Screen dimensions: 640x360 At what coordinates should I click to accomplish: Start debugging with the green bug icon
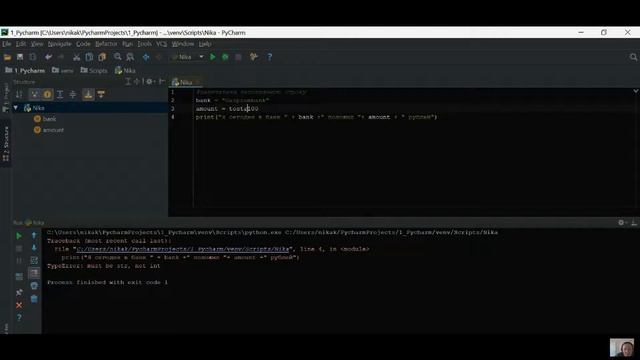(225, 57)
